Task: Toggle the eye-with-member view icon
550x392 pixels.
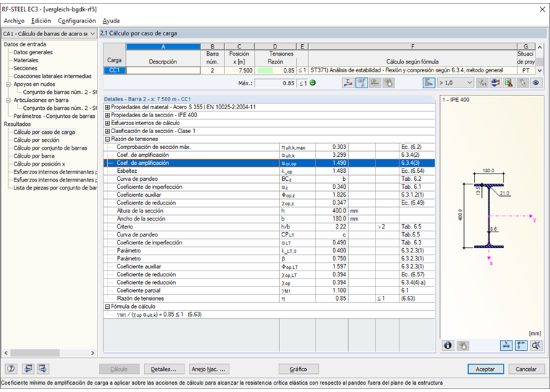Action: [362, 82]
